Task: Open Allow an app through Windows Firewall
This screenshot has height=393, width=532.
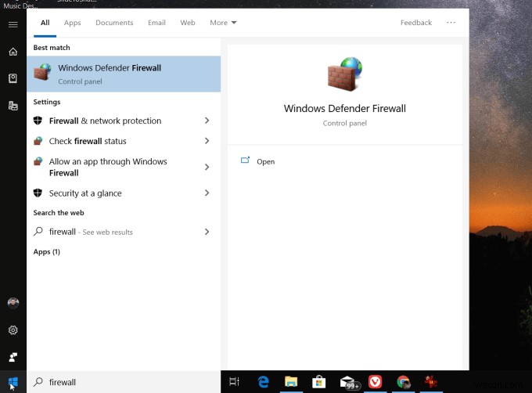Action: [x=124, y=167]
